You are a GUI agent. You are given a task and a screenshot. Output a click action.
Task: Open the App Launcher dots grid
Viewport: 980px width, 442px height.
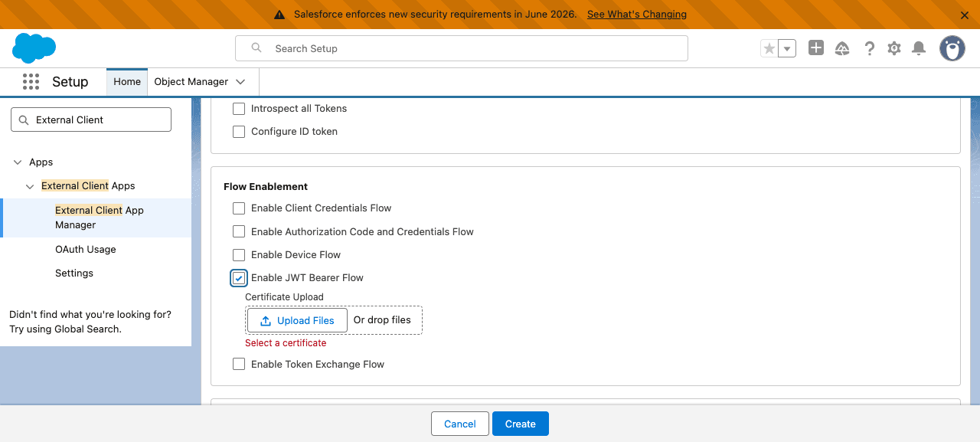point(31,82)
